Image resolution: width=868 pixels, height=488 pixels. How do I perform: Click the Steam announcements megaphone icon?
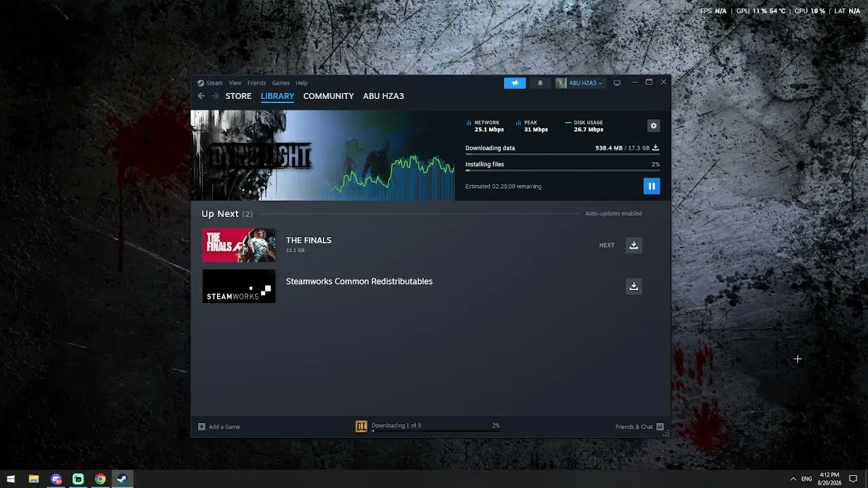[x=515, y=83]
